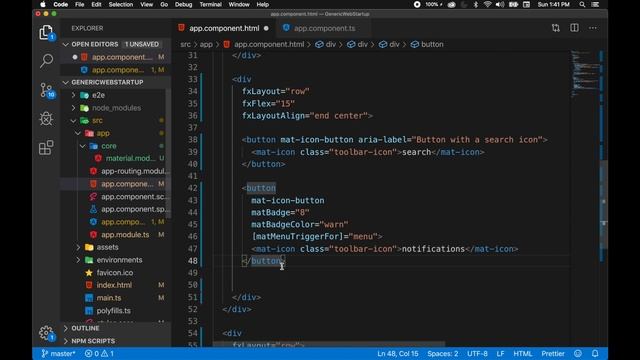Click the Bluetooth icon in menu bar
Viewport: 640px width, 360px height.
[476, 4]
